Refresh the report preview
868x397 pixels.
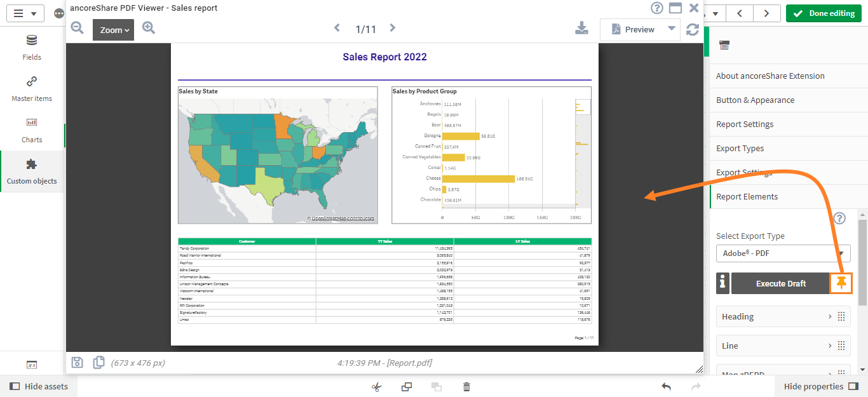tap(693, 29)
